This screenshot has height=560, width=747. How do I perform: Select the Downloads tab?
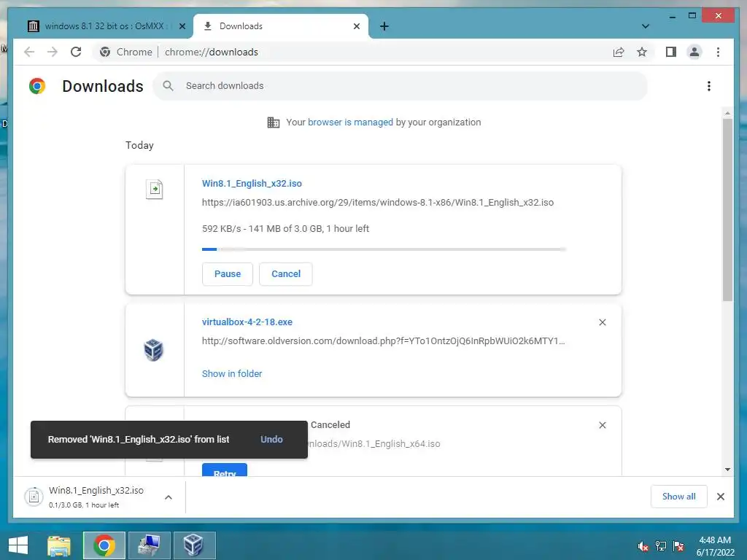coord(281,26)
